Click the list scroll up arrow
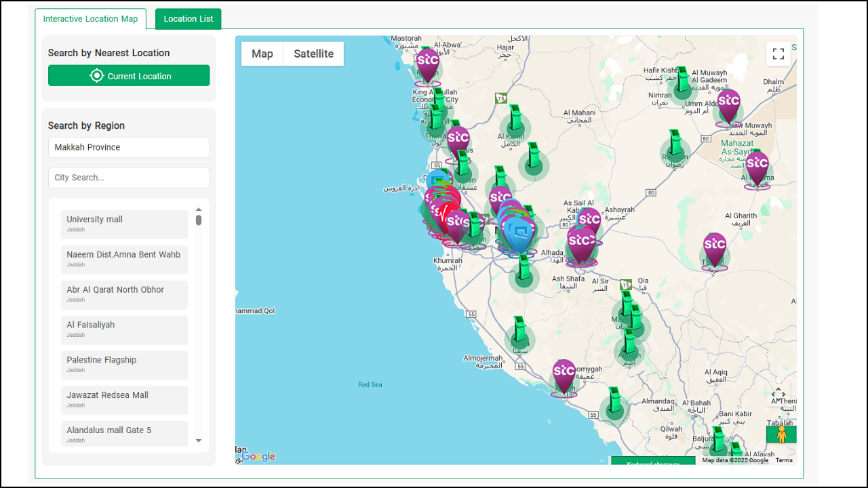Image resolution: width=868 pixels, height=488 pixels. pos(199,210)
